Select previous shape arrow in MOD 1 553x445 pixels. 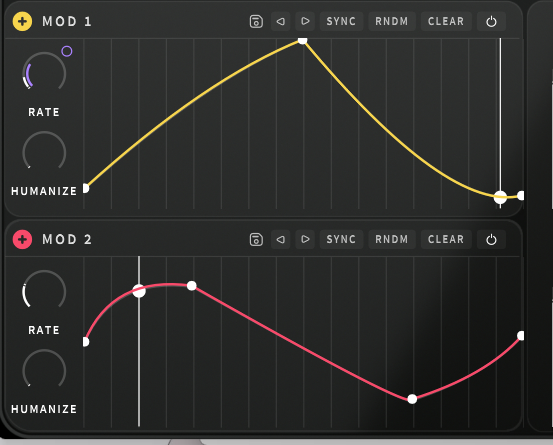[281, 22]
